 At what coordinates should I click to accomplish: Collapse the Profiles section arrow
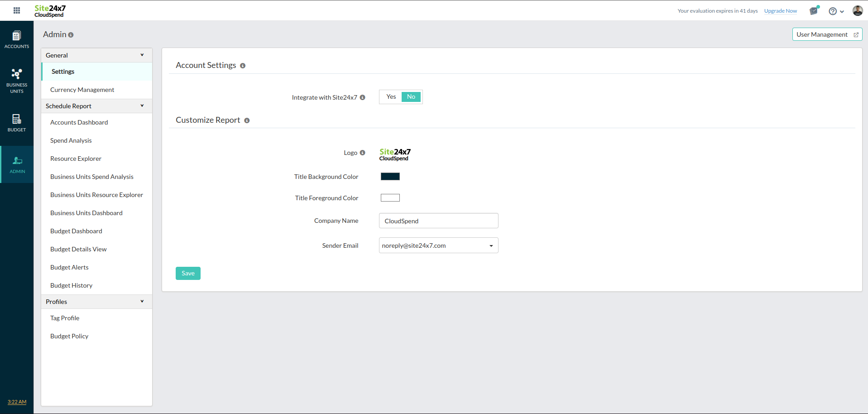tap(142, 301)
